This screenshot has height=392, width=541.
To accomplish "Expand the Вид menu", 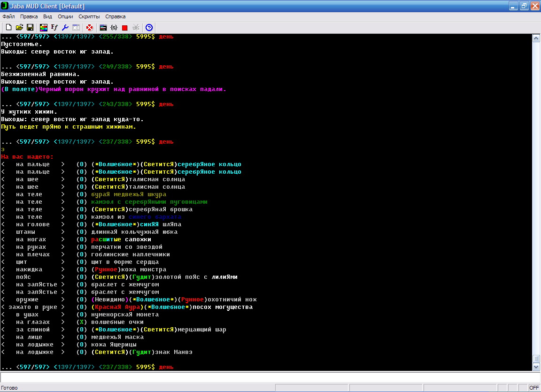I will coord(47,16).
